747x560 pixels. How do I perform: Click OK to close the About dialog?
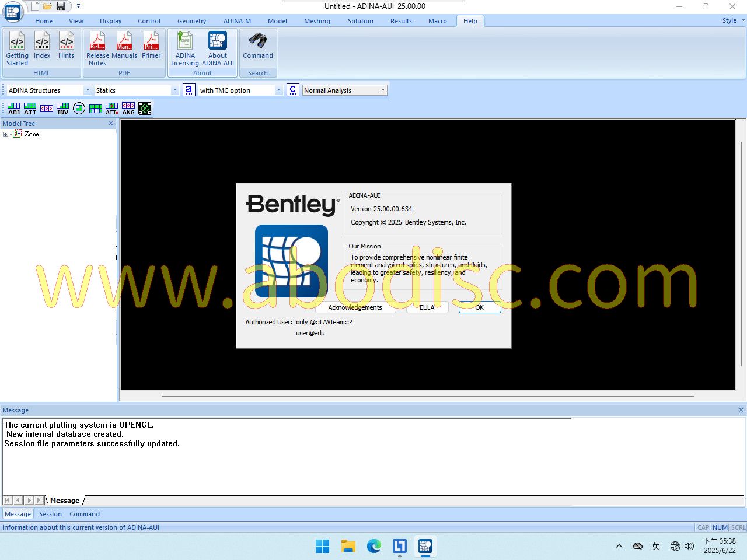[x=480, y=307]
